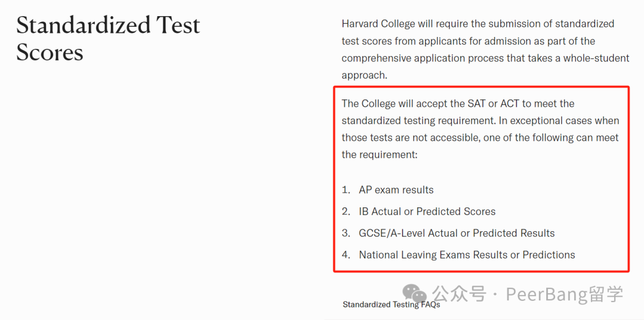Open the Standardized Testing FAQs link
Screen dimensions: 644x320
(x=391, y=305)
